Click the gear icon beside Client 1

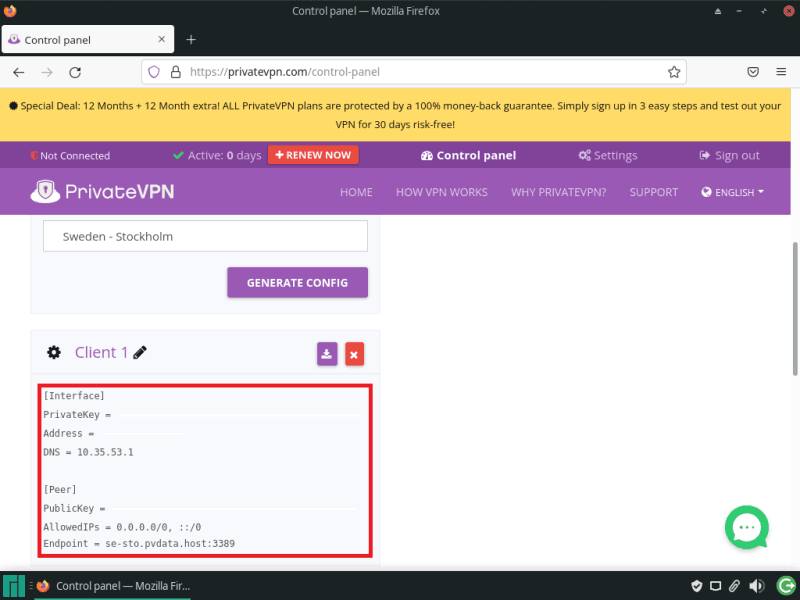[x=54, y=353]
